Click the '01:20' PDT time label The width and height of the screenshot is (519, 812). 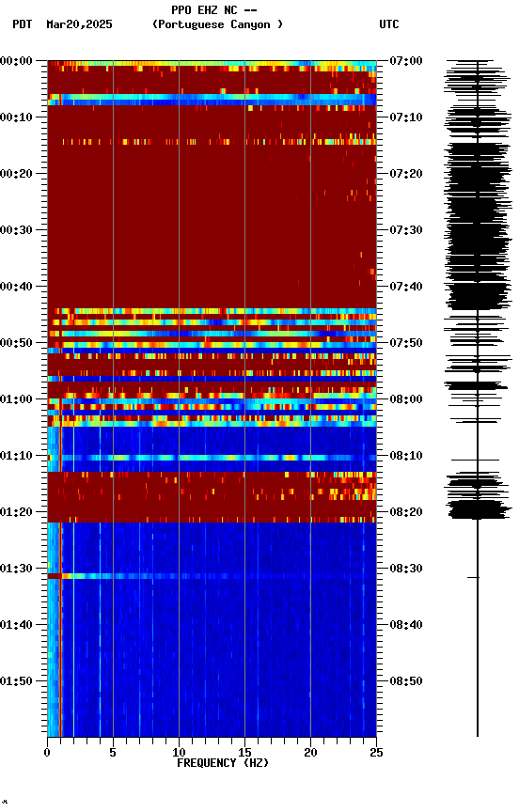point(16,512)
